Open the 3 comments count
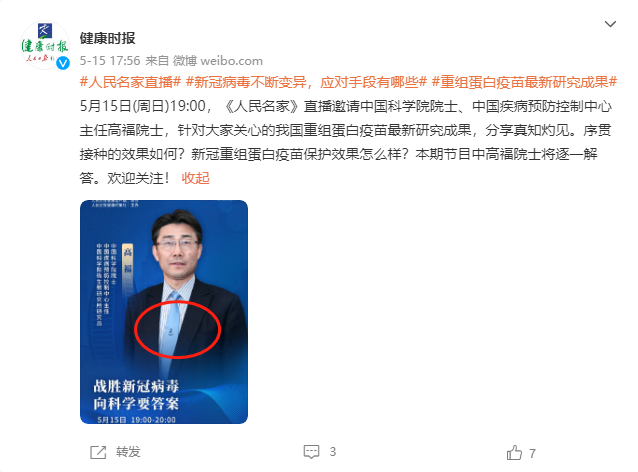Image resolution: width=638 pixels, height=472 pixels. 332,452
